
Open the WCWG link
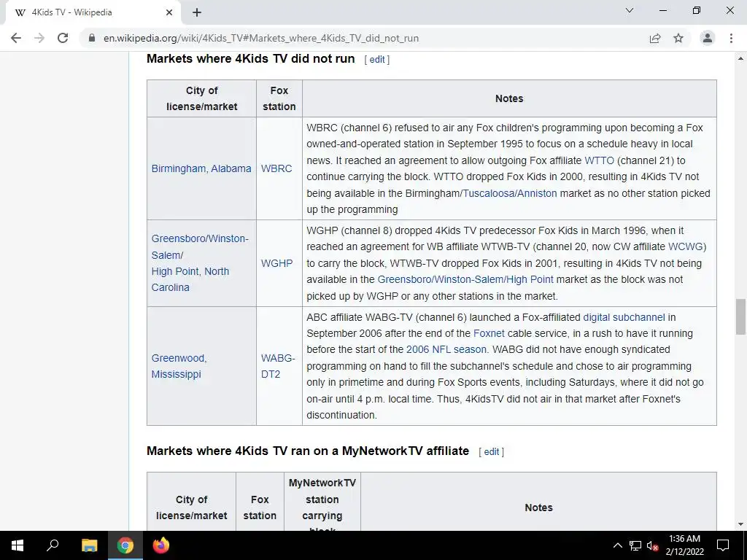point(686,246)
